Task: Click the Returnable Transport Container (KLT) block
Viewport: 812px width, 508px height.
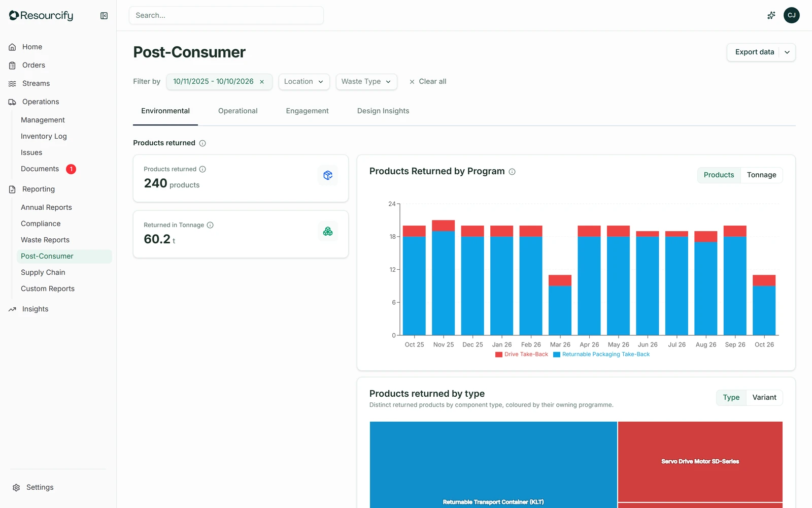Action: coord(493,465)
